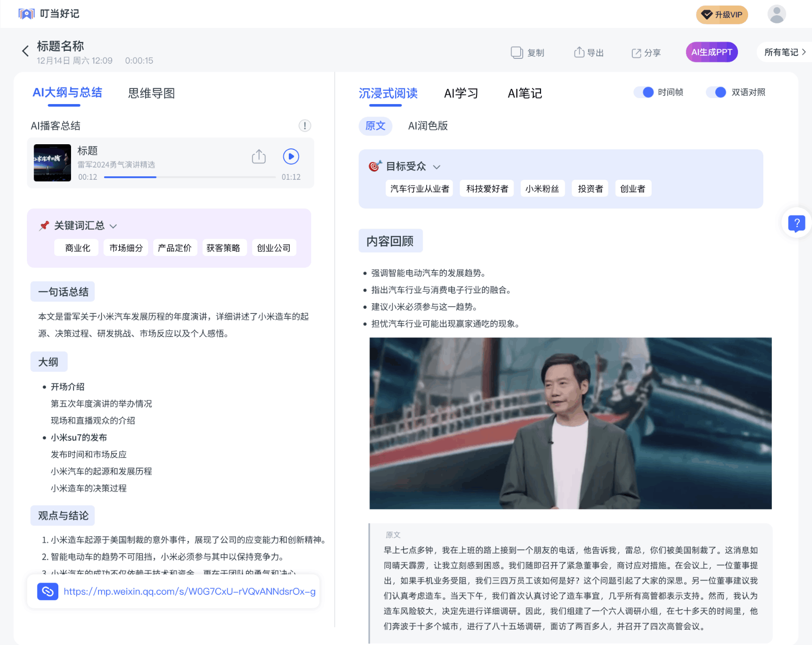Select the 创业者 audience tag
Screen dimensions: 812x645
coord(633,188)
